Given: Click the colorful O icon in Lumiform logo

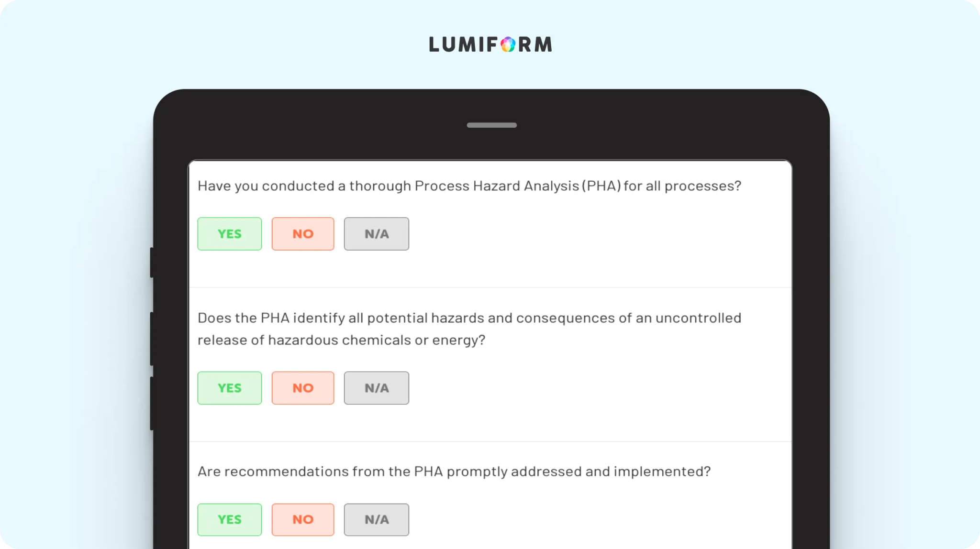Looking at the screenshot, I should 508,44.
